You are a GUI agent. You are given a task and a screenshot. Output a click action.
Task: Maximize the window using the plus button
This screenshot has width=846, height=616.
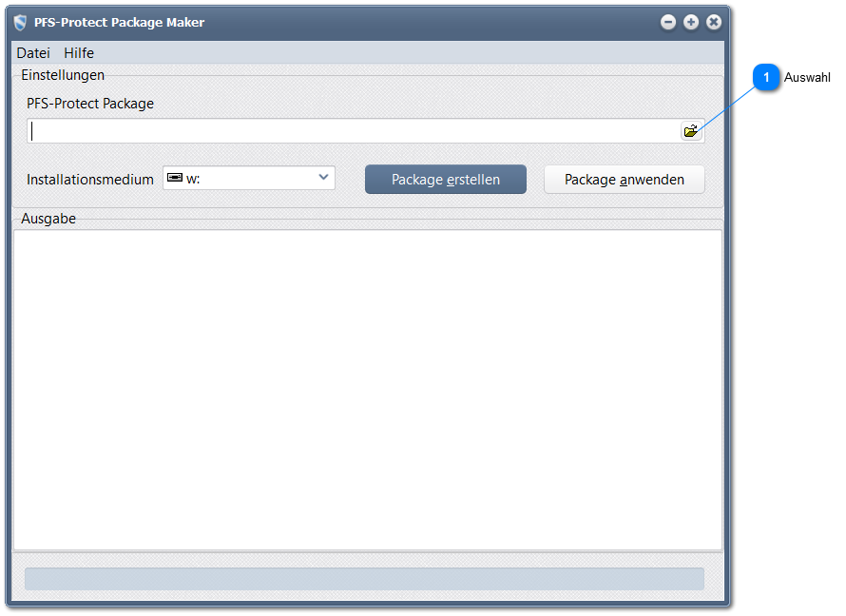pyautogui.click(x=691, y=22)
